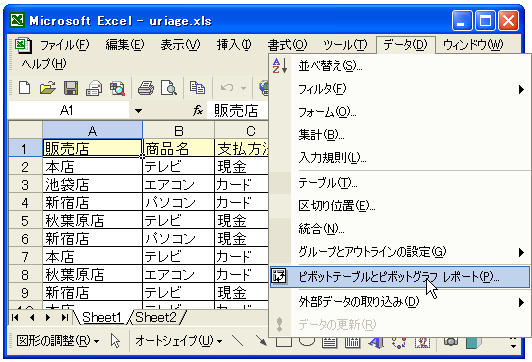Open the 表示(V) menu
Viewport: 532px width, 362px height.
[x=180, y=45]
